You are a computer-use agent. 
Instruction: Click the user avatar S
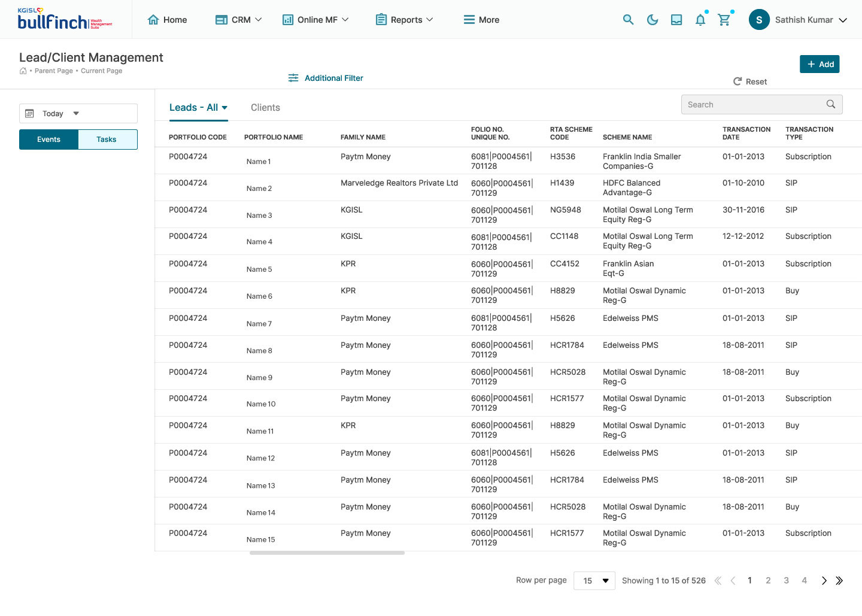[x=759, y=20]
